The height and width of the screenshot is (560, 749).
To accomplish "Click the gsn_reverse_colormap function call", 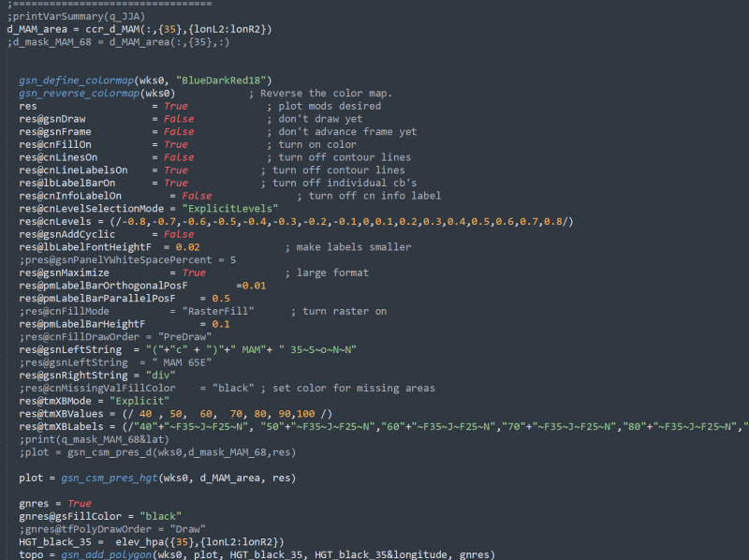I will tap(80, 94).
